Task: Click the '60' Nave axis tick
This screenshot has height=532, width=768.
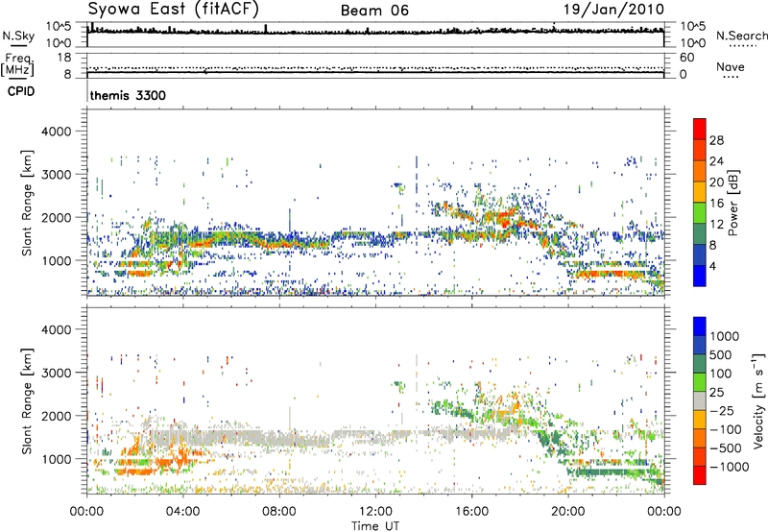Action: [x=687, y=58]
